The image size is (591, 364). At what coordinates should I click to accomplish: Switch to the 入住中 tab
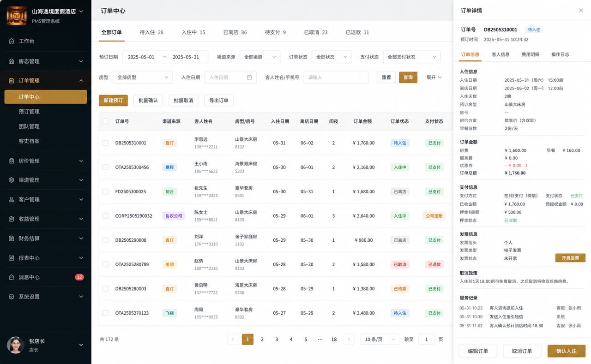193,32
